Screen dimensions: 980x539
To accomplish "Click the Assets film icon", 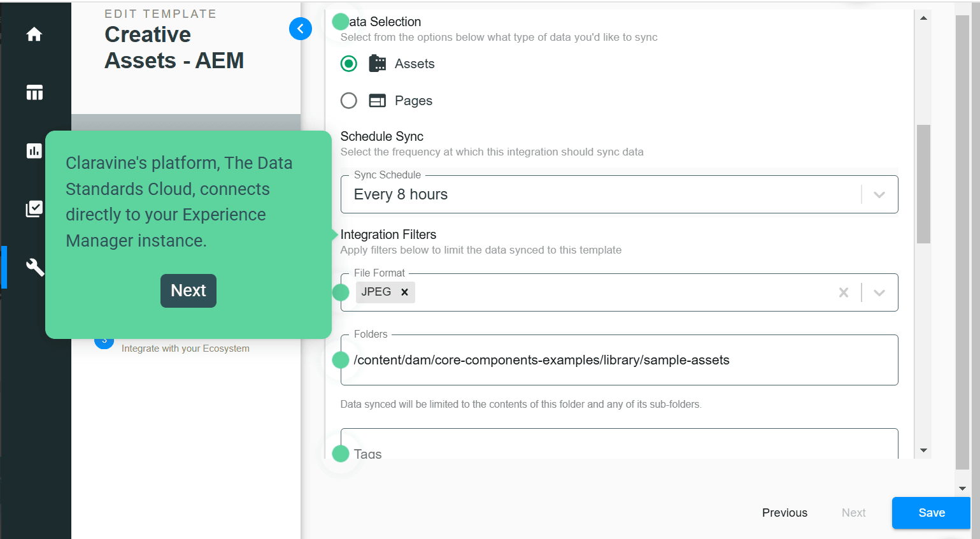I will [378, 64].
